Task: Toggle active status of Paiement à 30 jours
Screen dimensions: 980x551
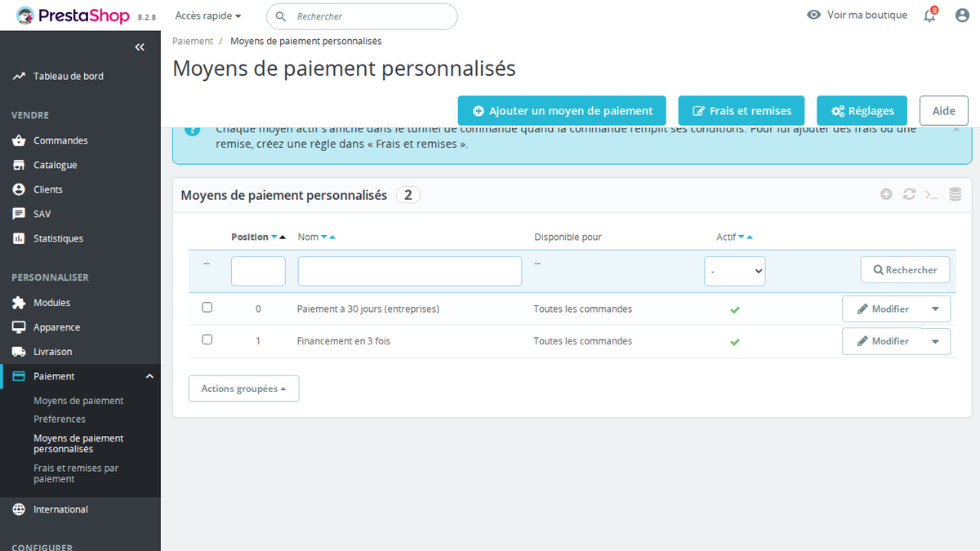Action: tap(735, 310)
